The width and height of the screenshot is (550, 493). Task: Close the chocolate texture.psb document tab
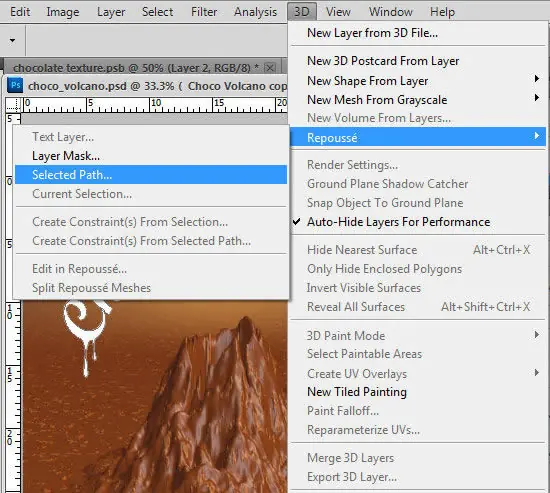[x=270, y=67]
